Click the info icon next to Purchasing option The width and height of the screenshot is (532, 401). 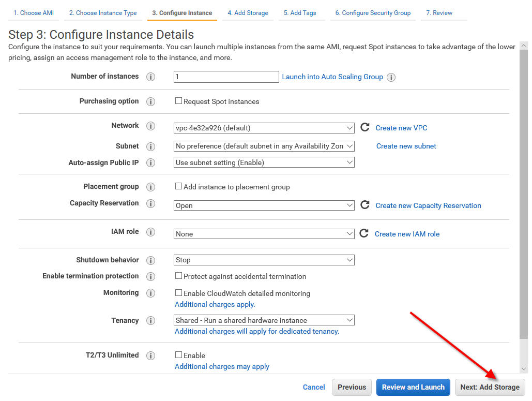[x=150, y=102]
